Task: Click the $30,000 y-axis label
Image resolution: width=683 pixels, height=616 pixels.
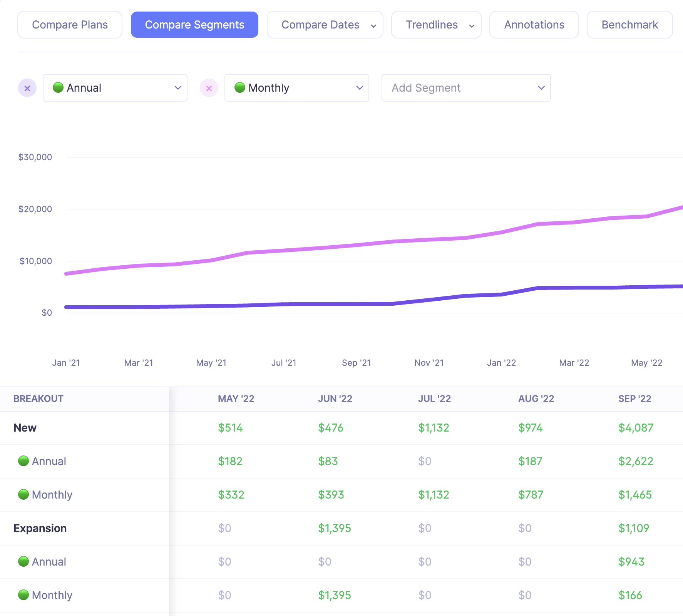Action: (x=35, y=157)
